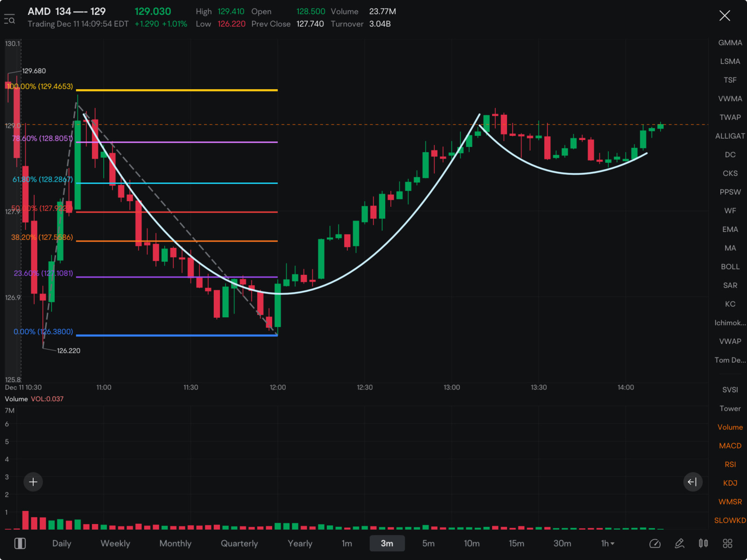Select the SVSI sub-indicator
The image size is (747, 560).
(x=730, y=390)
